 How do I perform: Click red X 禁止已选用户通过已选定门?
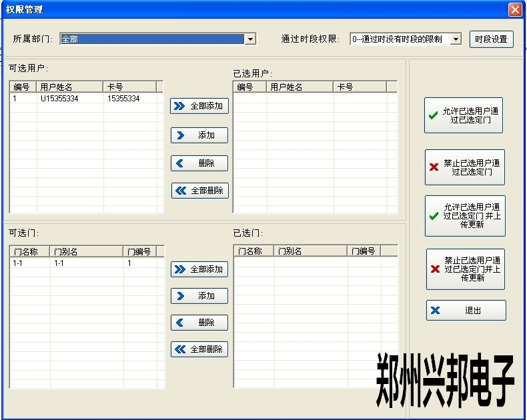[x=464, y=167]
